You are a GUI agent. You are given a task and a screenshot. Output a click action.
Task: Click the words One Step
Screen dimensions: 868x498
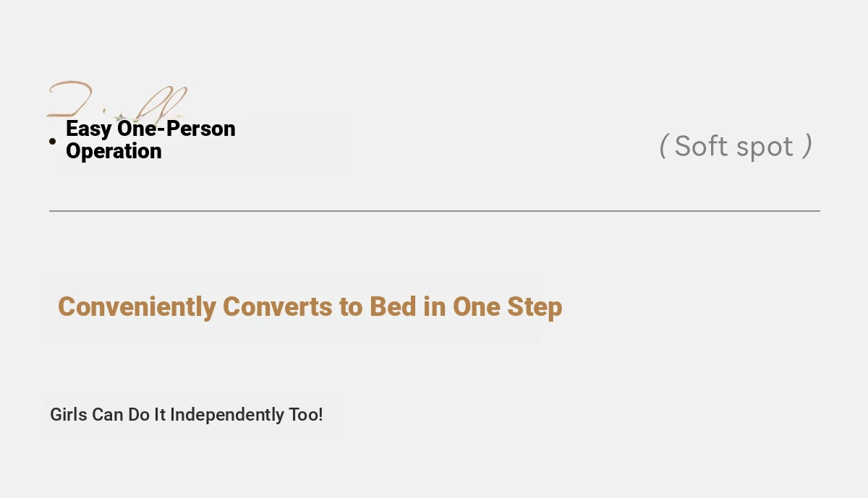508,306
